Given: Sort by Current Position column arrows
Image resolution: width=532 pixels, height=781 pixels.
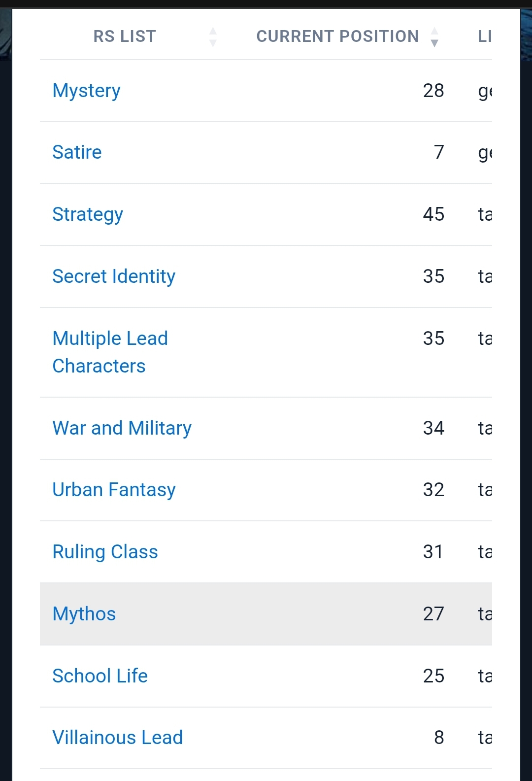Looking at the screenshot, I should click(x=434, y=37).
